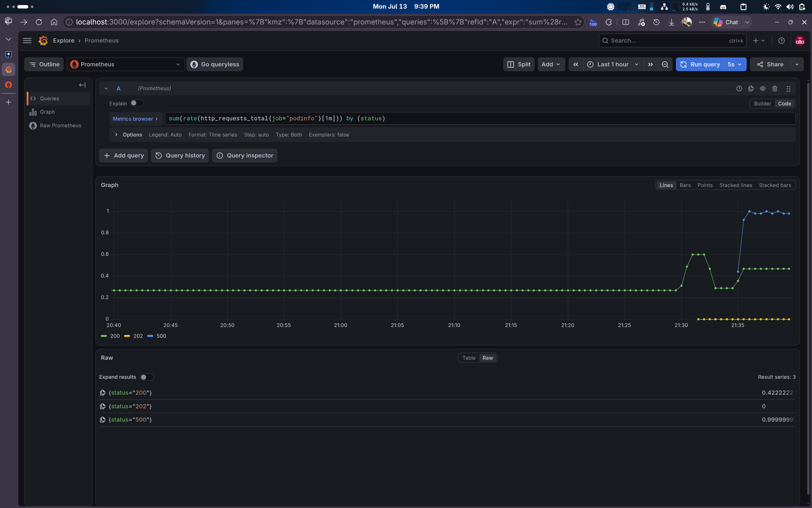Open the Prometheus datasource dropdown

pos(126,64)
